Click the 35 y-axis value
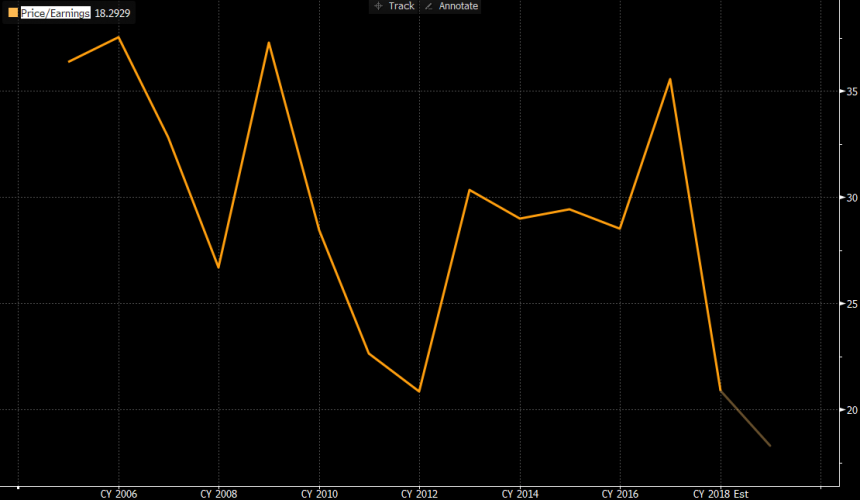 point(846,91)
